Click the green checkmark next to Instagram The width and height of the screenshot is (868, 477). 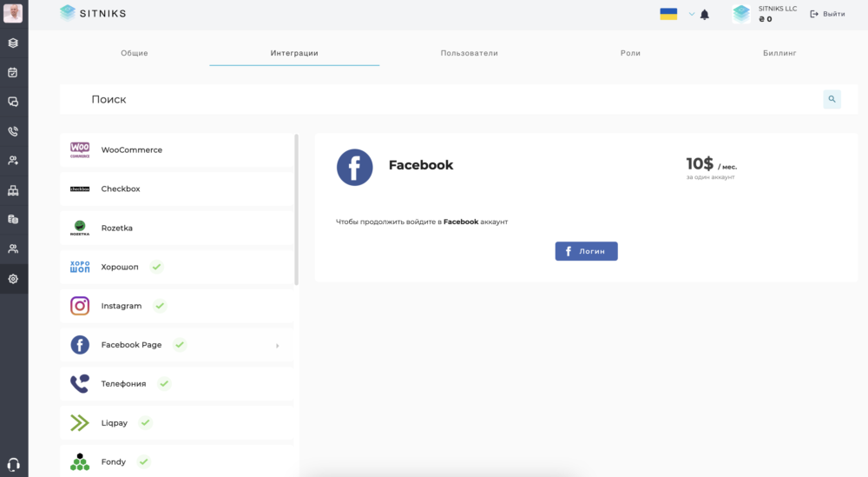(160, 306)
